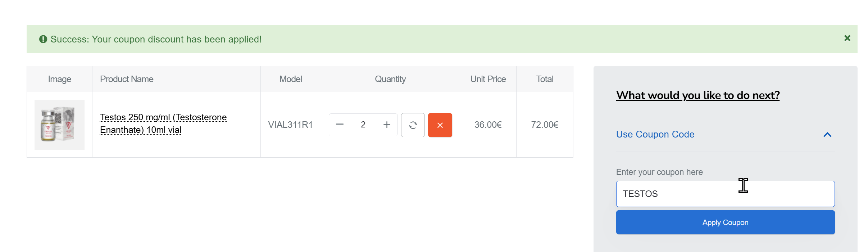The width and height of the screenshot is (868, 252).
Task: Focus the coupon code input field
Action: pos(725,194)
